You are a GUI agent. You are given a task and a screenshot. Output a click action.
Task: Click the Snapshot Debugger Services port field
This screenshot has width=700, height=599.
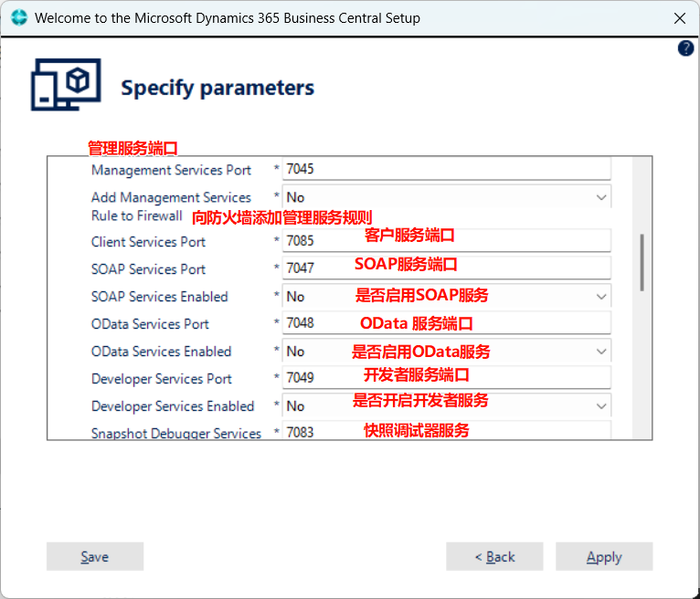point(447,430)
